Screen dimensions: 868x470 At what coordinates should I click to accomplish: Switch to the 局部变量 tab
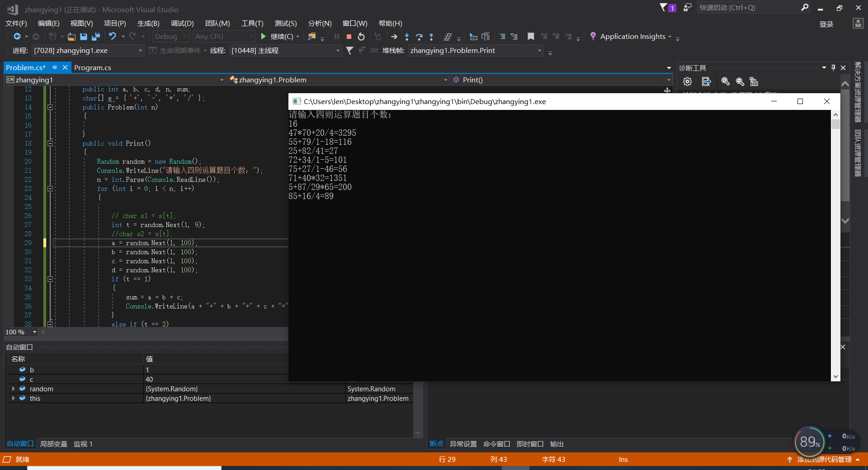coord(54,444)
